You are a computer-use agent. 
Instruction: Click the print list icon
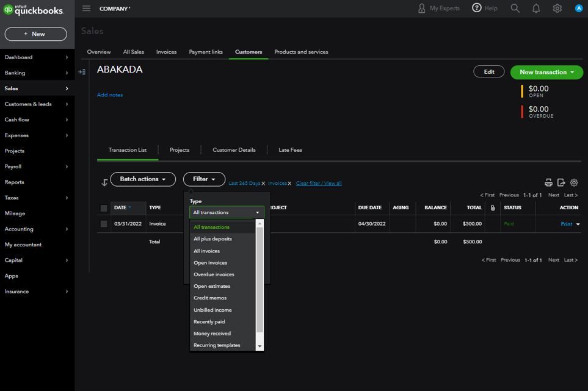(548, 182)
